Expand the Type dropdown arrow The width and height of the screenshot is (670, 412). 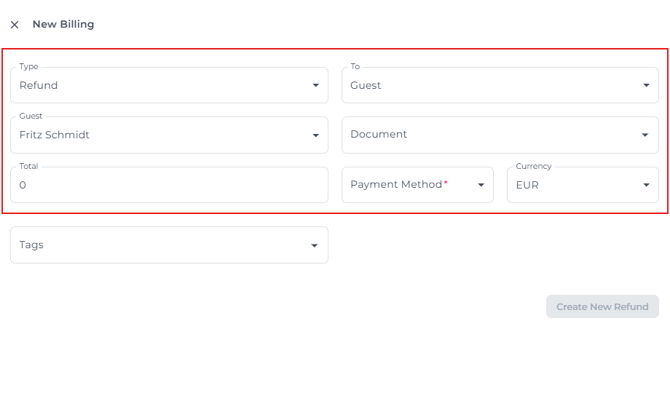[x=315, y=85]
